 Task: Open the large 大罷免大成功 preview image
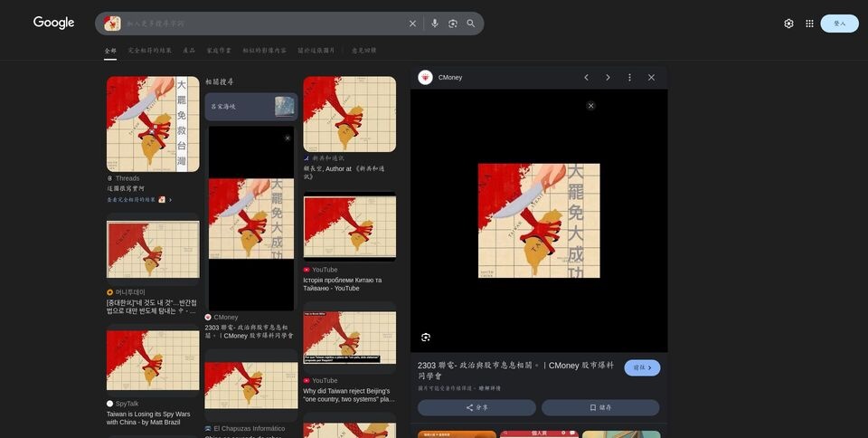pos(539,221)
